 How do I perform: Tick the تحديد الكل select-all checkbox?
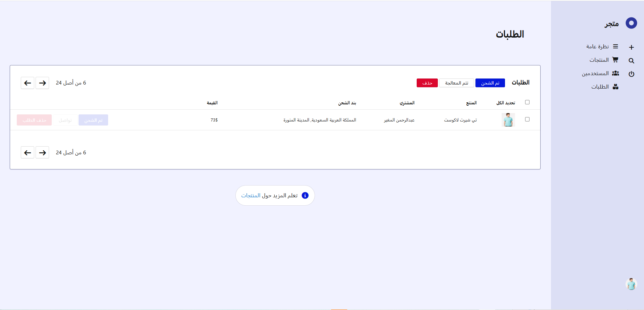527,102
